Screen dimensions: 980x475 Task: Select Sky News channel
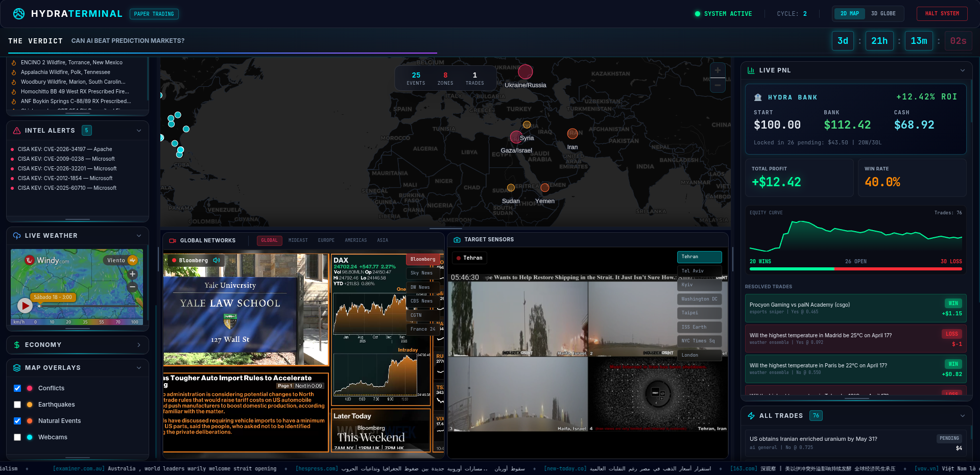coord(422,273)
